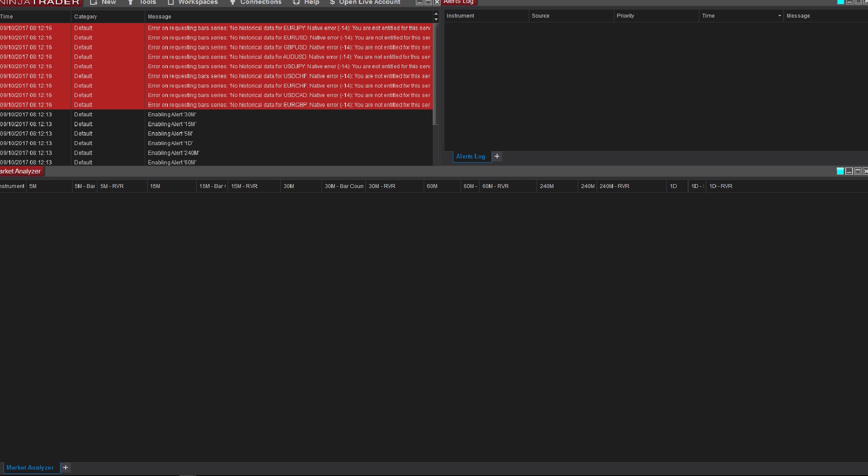This screenshot has height=476, width=868.
Task: Click cyan square in Market Analyzer title bar
Action: 840,171
